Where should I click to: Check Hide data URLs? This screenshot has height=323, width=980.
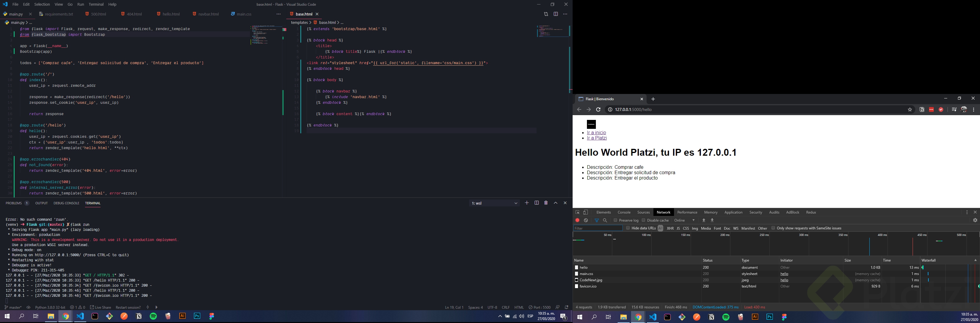pos(628,228)
